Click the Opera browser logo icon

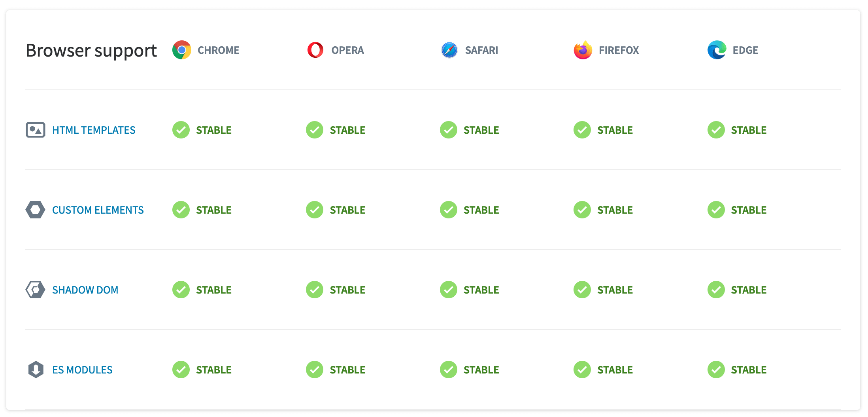pos(315,50)
